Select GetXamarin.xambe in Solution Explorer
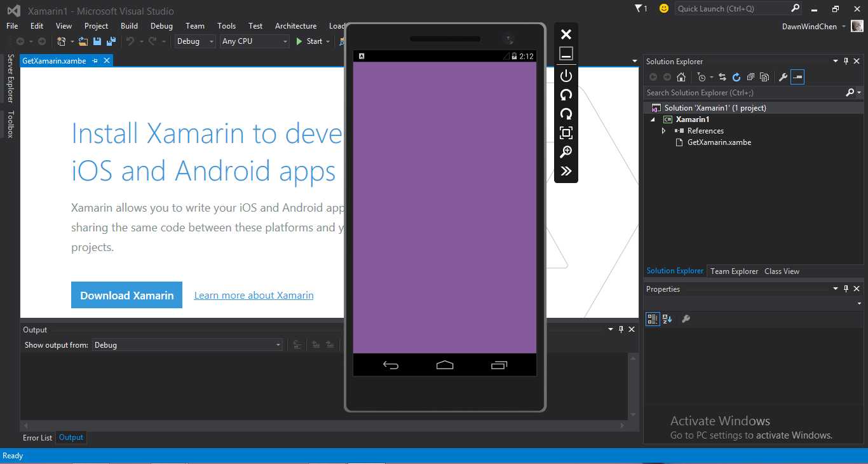Viewport: 868px width, 464px height. tap(719, 142)
